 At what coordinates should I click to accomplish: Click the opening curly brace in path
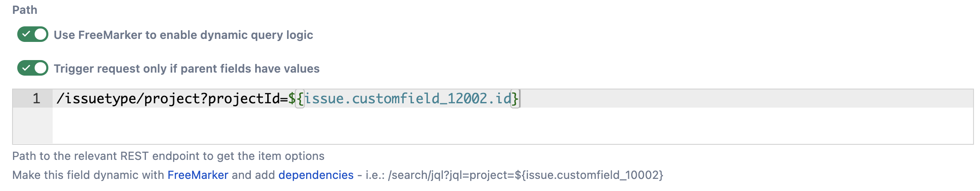(300, 99)
